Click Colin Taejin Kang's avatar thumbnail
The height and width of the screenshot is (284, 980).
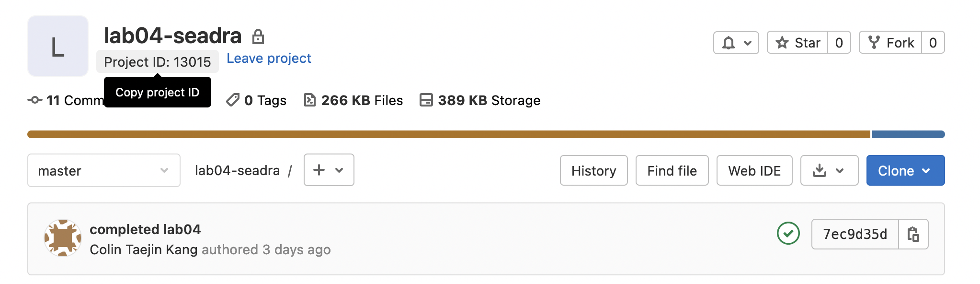63,238
